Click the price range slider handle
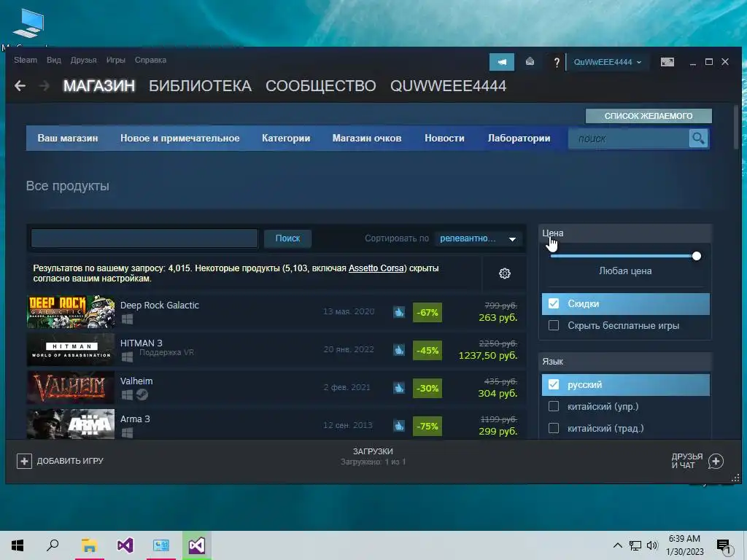 (x=697, y=256)
